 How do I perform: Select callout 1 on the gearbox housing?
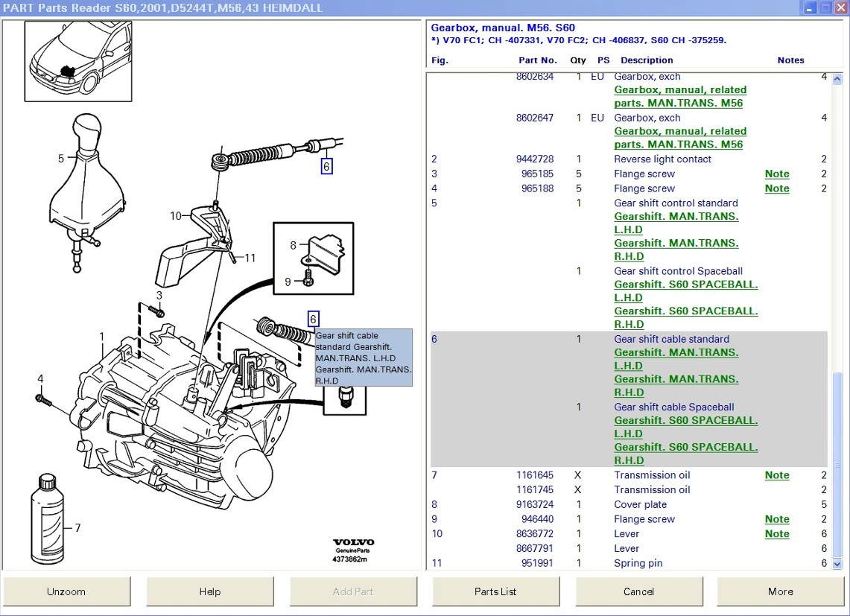click(101, 337)
